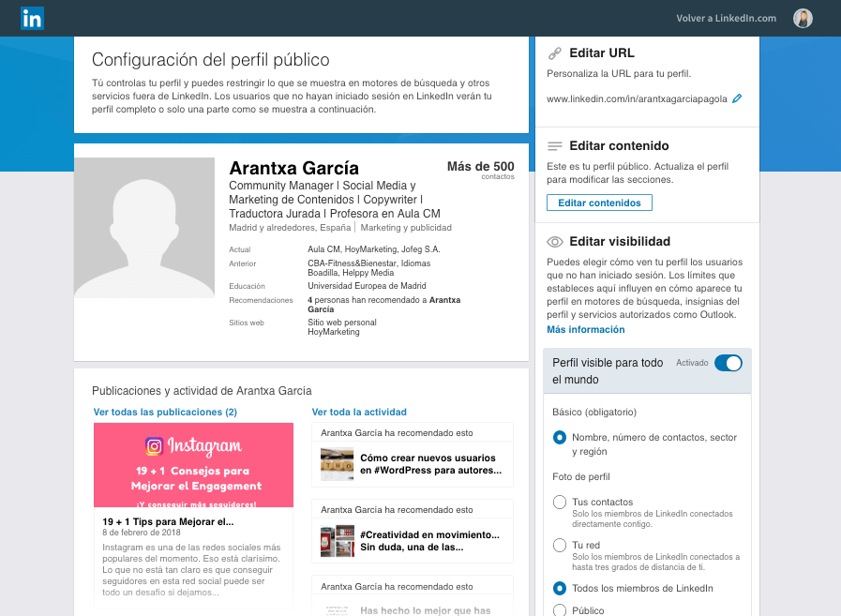Screen dimensions: 841x616
Task: Open Ver todas las publicaciones (2)
Action: [x=167, y=412]
